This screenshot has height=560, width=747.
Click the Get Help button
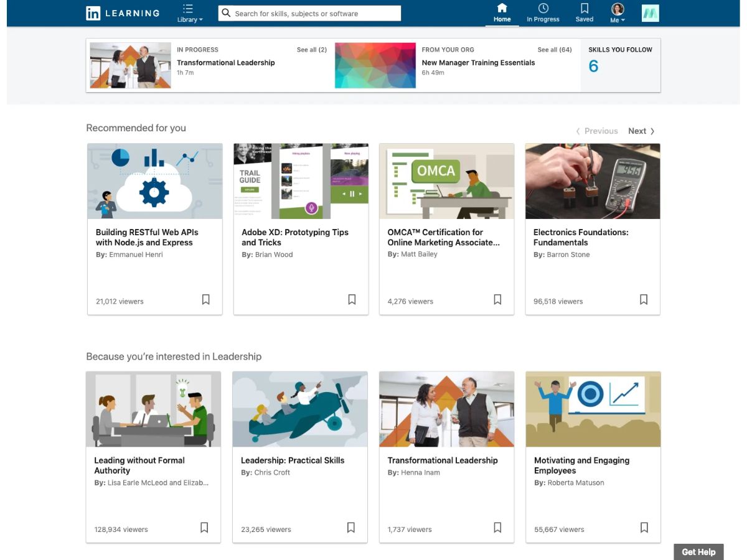pyautogui.click(x=698, y=552)
